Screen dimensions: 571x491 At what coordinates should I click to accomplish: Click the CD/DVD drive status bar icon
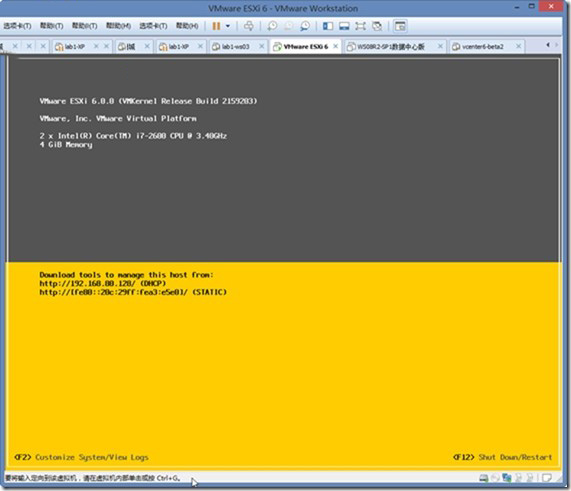pyautogui.click(x=495, y=478)
